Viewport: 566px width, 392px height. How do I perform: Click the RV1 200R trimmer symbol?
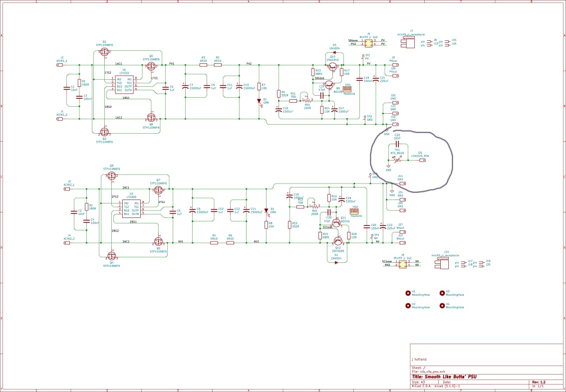(x=307, y=100)
